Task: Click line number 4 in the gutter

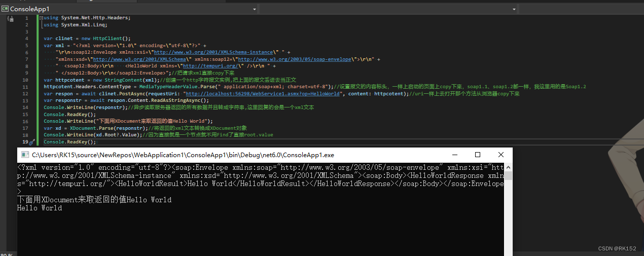Action: coord(26,38)
